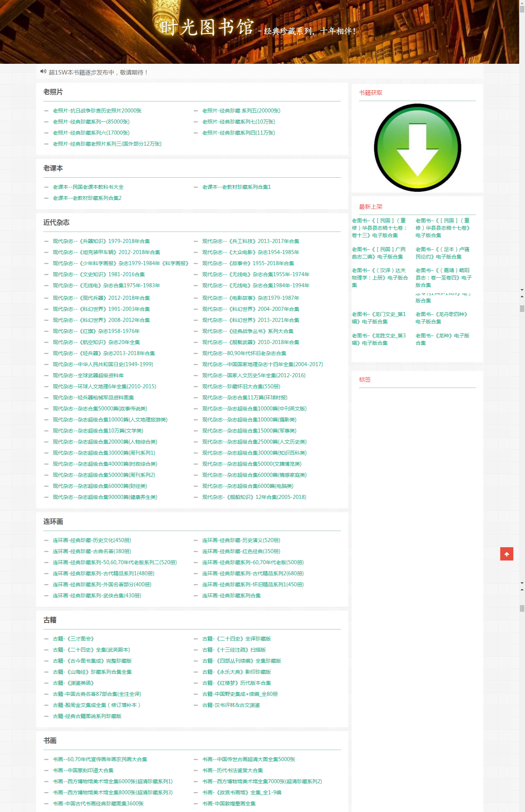Open 古籍-《永乐大典》影印珍藏版
The width and height of the screenshot is (525, 812).
pyautogui.click(x=236, y=672)
